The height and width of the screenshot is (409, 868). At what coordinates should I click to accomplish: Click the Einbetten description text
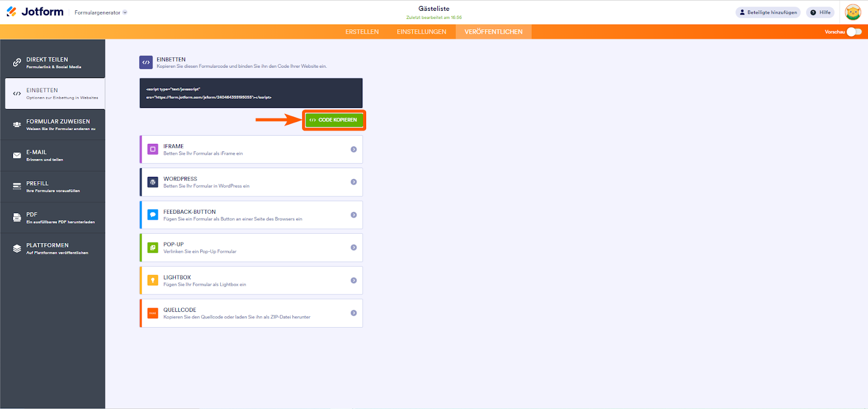coord(242,66)
